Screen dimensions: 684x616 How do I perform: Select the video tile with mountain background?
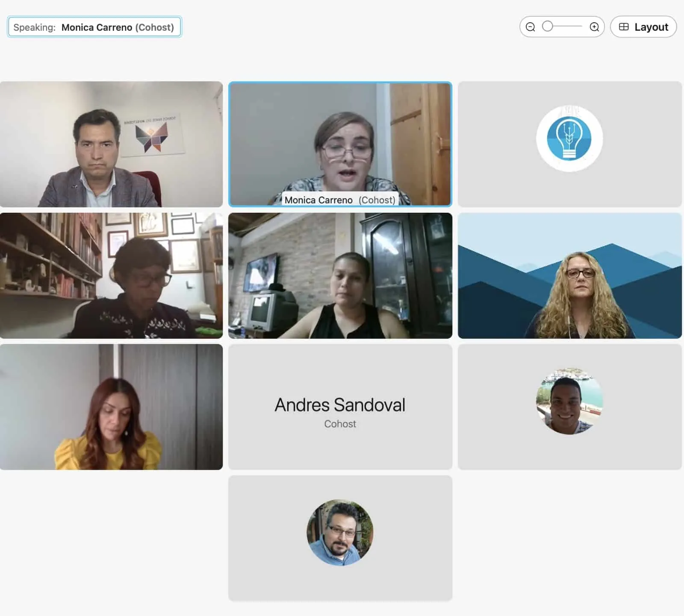tap(569, 276)
